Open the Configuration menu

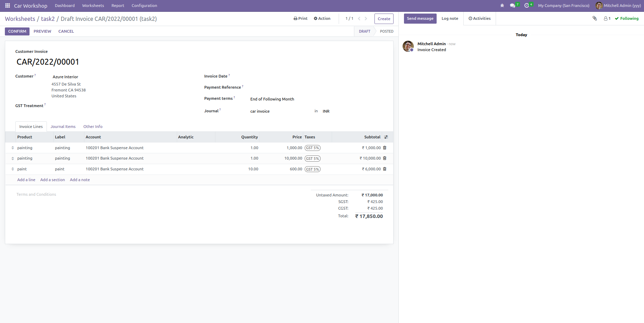point(144,6)
